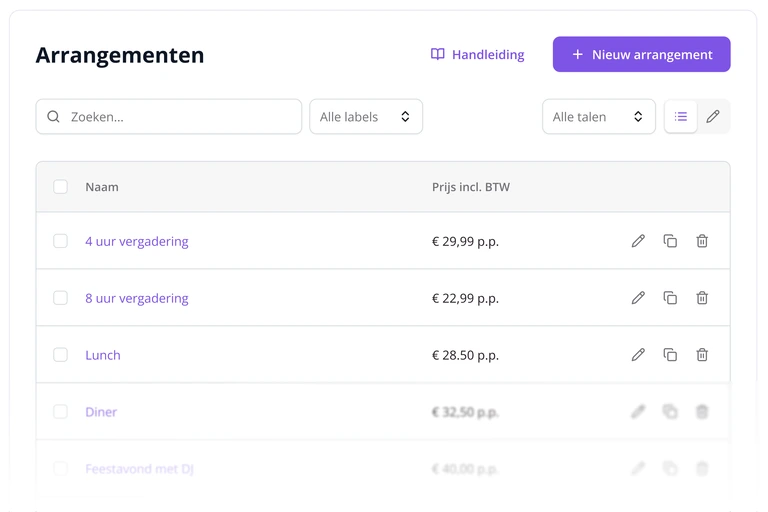This screenshot has width=768, height=512.
Task: Click the € 28.50 p.p. price
Action: pyautogui.click(x=465, y=355)
